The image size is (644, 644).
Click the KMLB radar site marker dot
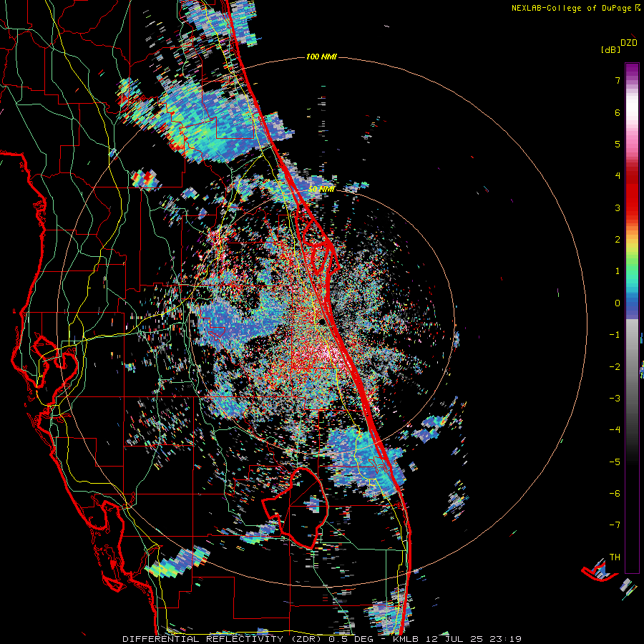(x=323, y=321)
